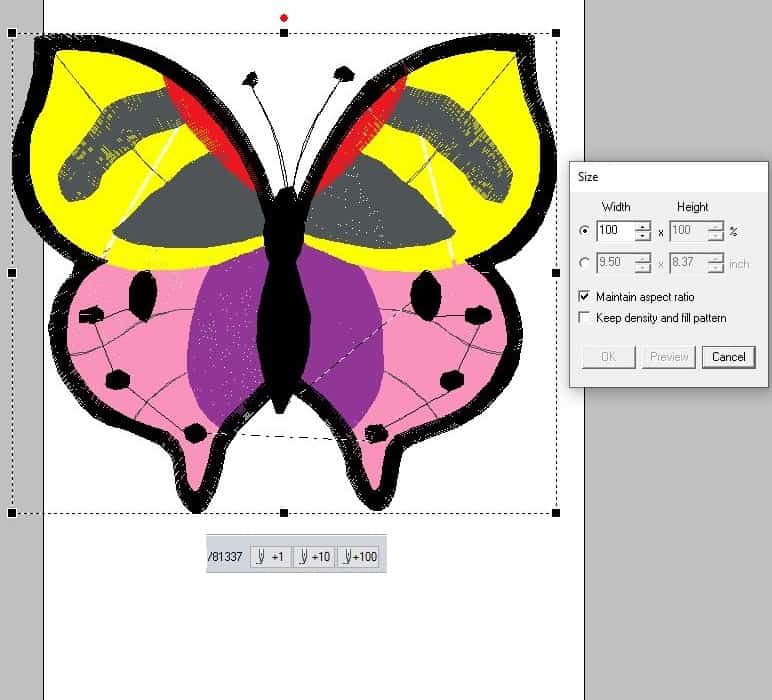
Task: Click the Size dialog title bar
Action: pyautogui.click(x=669, y=177)
